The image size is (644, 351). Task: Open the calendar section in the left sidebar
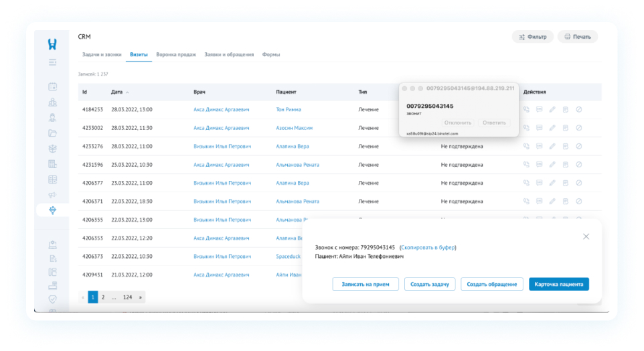pyautogui.click(x=52, y=87)
